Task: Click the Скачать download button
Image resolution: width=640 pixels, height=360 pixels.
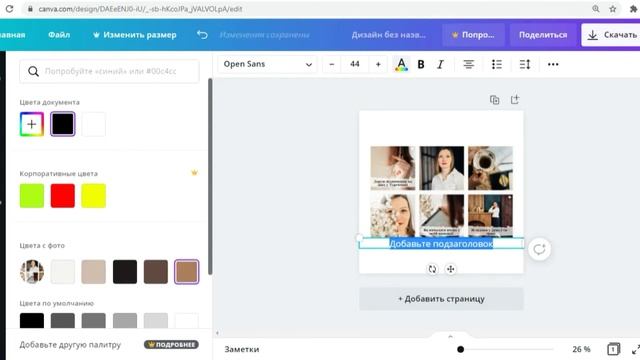Action: (611, 35)
